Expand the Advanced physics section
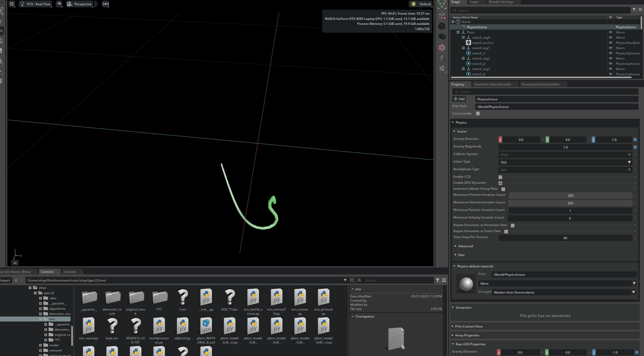Image resolution: width=644 pixels, height=356 pixels. point(465,246)
